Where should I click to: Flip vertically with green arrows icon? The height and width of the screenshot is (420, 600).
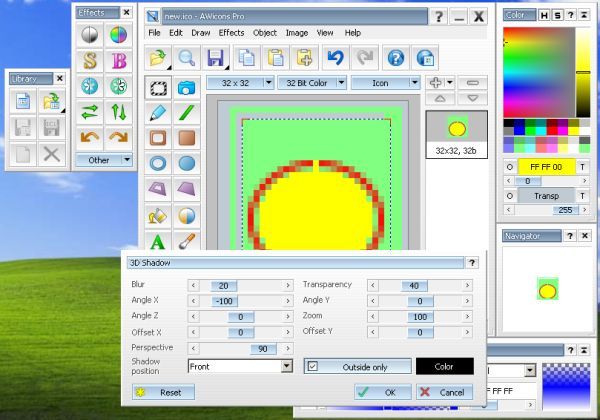(118, 112)
